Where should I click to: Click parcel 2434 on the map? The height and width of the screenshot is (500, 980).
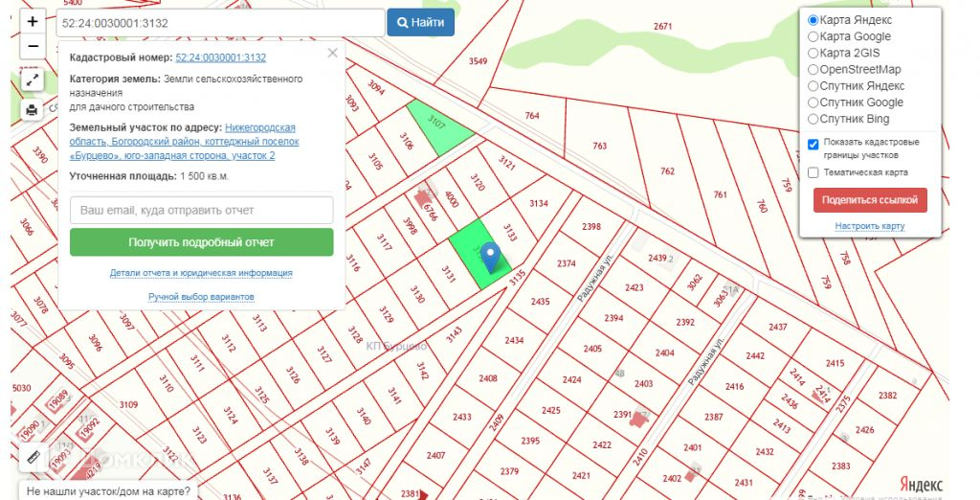coord(514,340)
